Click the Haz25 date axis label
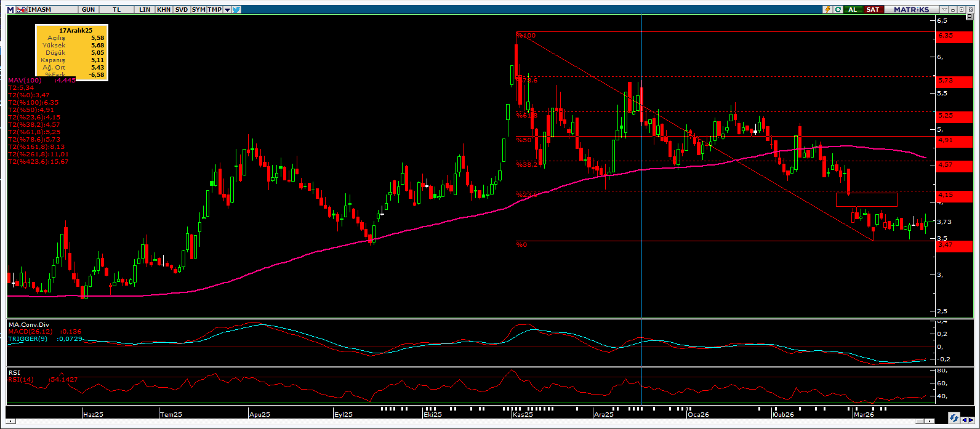This screenshot has width=980, height=429. [93, 414]
